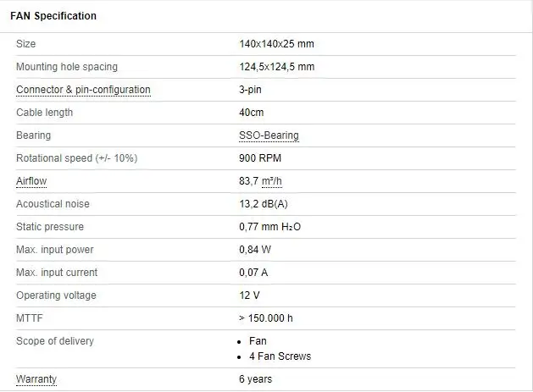
Task: Select the Size row label
Action: coord(26,44)
